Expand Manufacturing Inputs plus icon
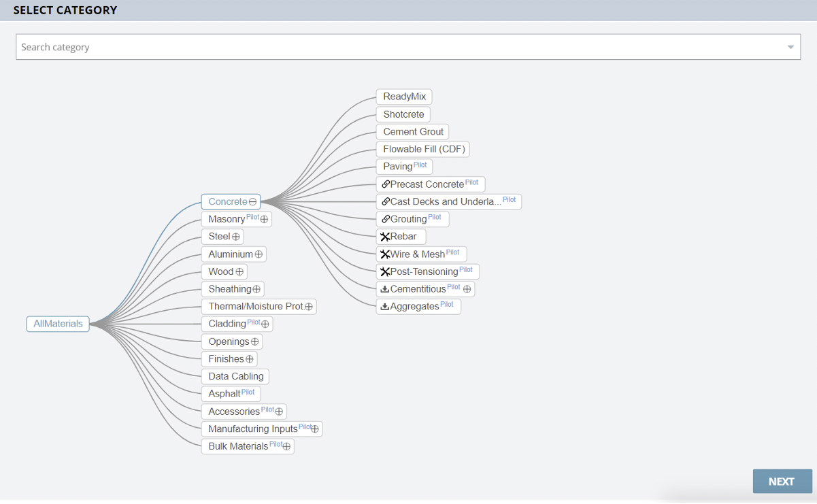This screenshot has width=817, height=504. tap(315, 429)
